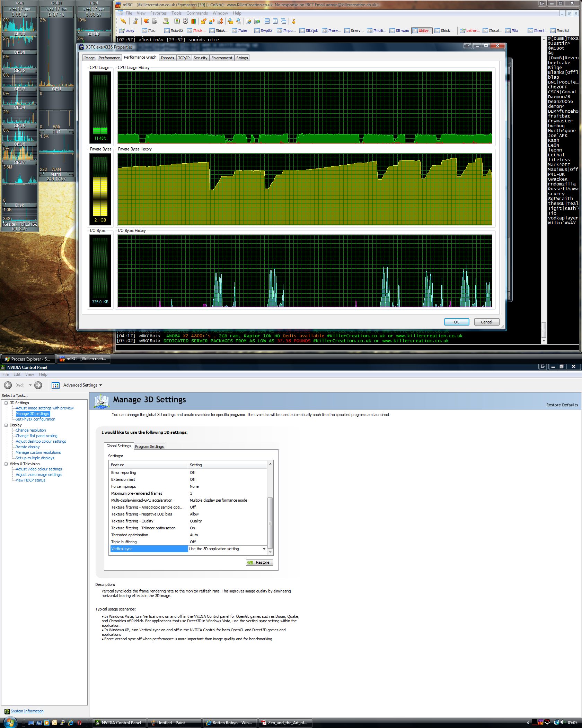Screen dimensions: 582x728
Task: Select the Triple buffering setting row
Action: click(188, 542)
